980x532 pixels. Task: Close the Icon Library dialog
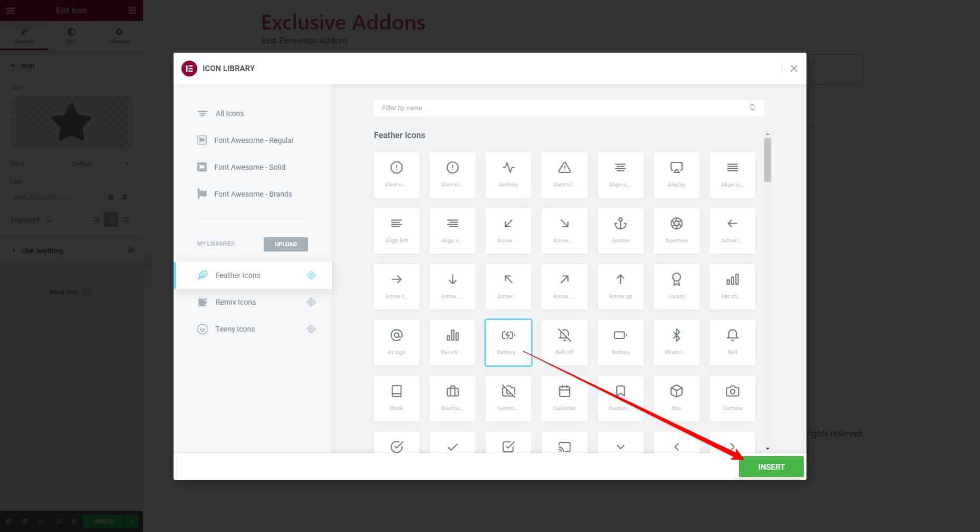point(794,69)
